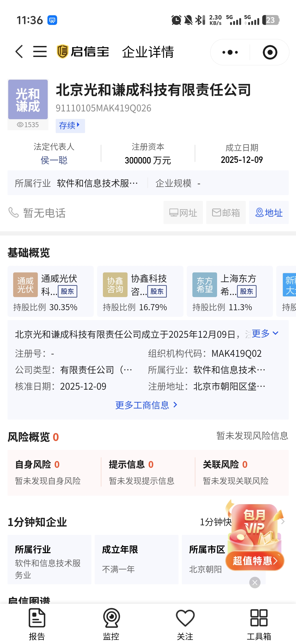This screenshot has width=296, height=644.
Task: Open shareholder card 协鑫科技
Action: 140,291
